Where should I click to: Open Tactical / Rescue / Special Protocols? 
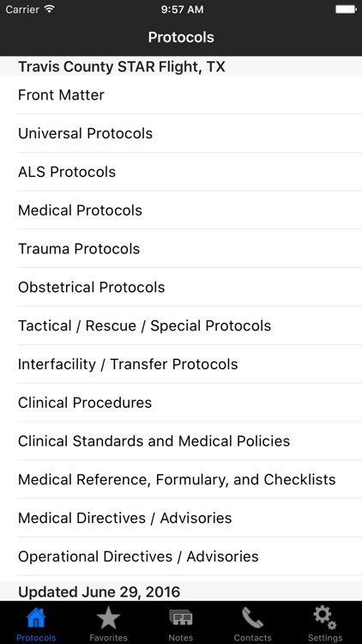point(181,325)
